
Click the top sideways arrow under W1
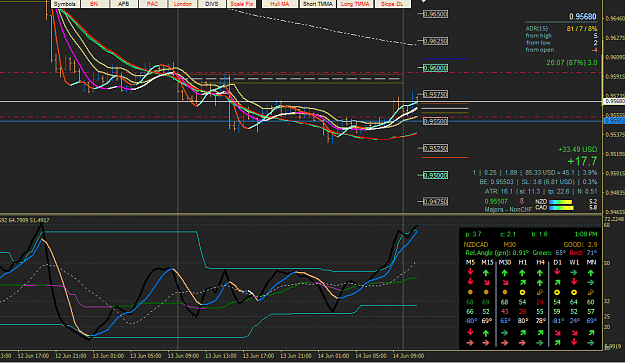click(574, 273)
